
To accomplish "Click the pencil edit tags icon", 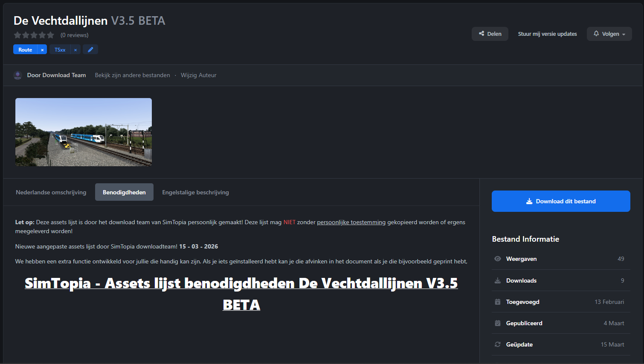I will coord(90,50).
